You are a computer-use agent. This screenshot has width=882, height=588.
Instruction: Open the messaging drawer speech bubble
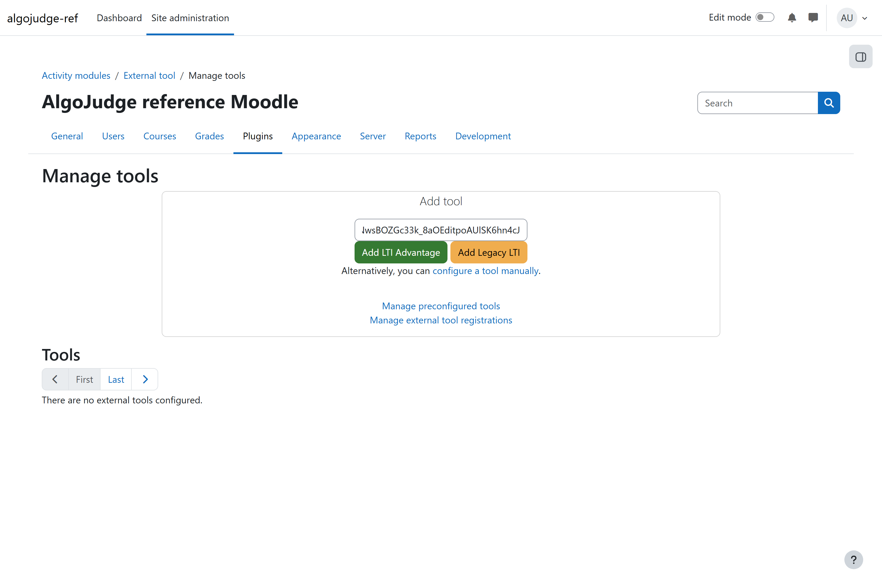pyautogui.click(x=813, y=18)
